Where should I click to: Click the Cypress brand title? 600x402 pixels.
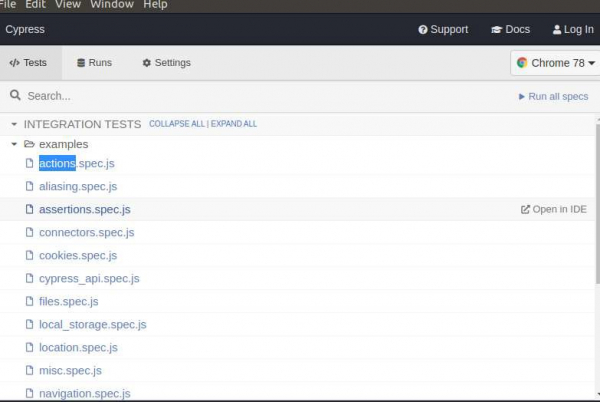tap(25, 29)
